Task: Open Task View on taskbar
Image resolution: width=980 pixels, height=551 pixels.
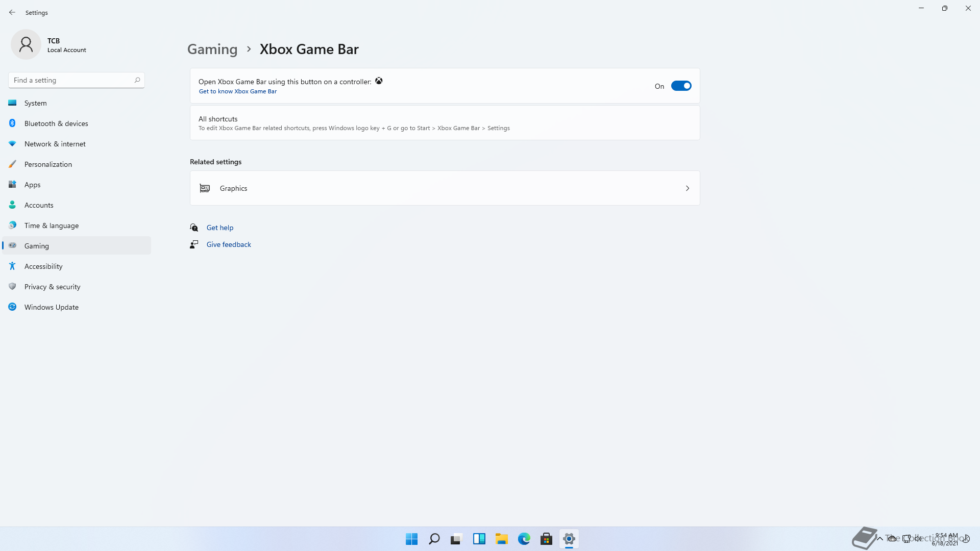Action: (x=457, y=539)
